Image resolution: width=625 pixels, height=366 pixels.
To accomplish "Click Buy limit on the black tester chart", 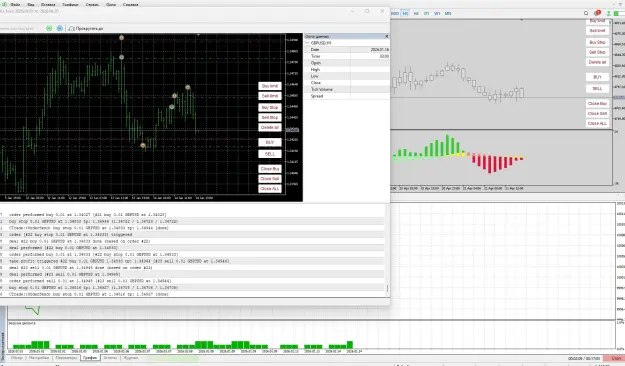I will click(x=270, y=86).
